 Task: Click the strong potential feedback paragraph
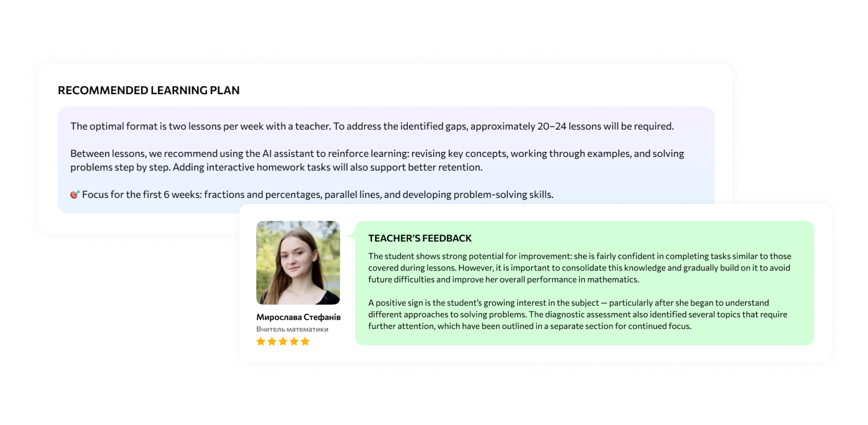(x=579, y=268)
